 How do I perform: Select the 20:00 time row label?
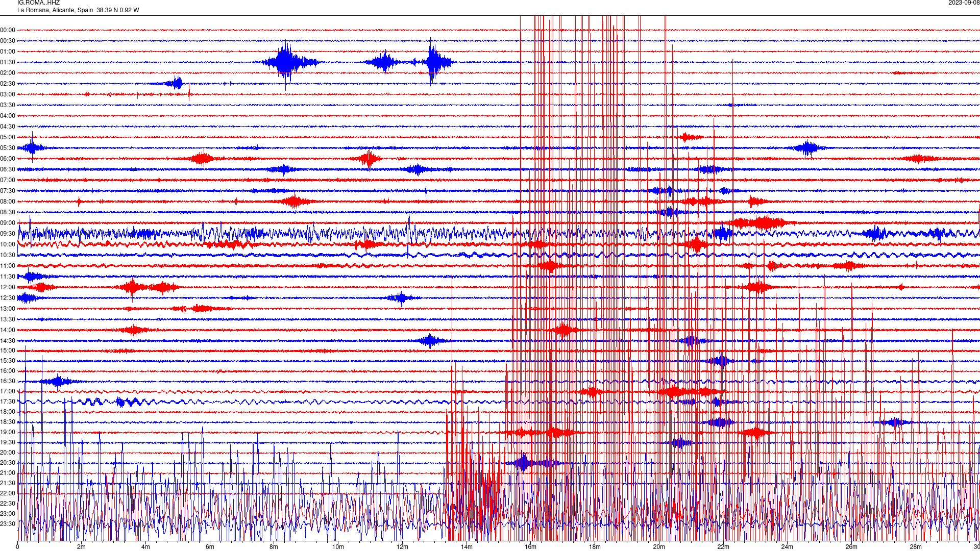(x=8, y=453)
